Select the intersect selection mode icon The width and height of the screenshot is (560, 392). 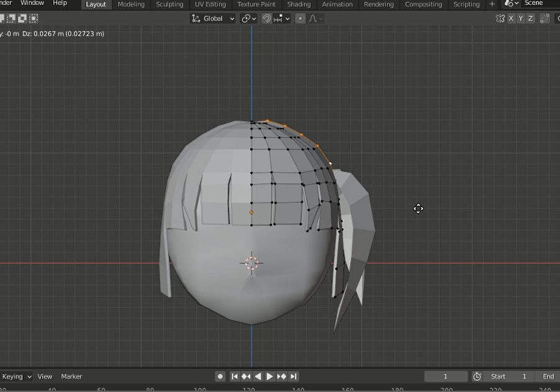pyautogui.click(x=34, y=18)
